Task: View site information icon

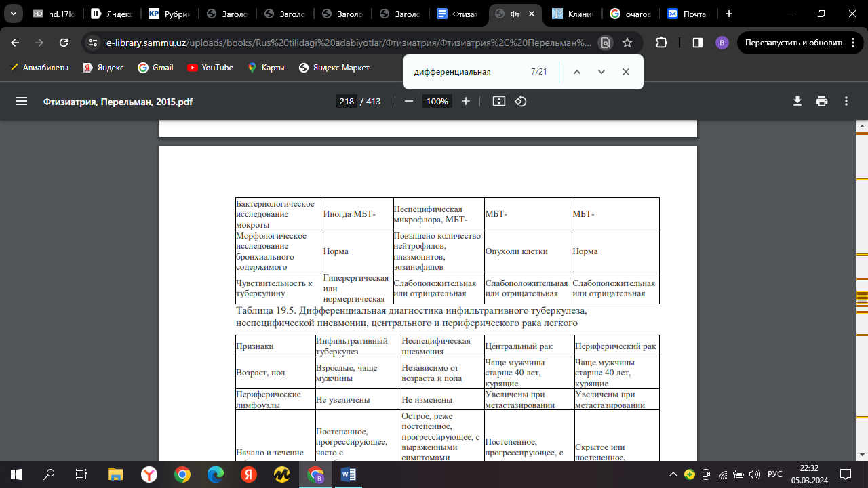Action: tap(93, 43)
